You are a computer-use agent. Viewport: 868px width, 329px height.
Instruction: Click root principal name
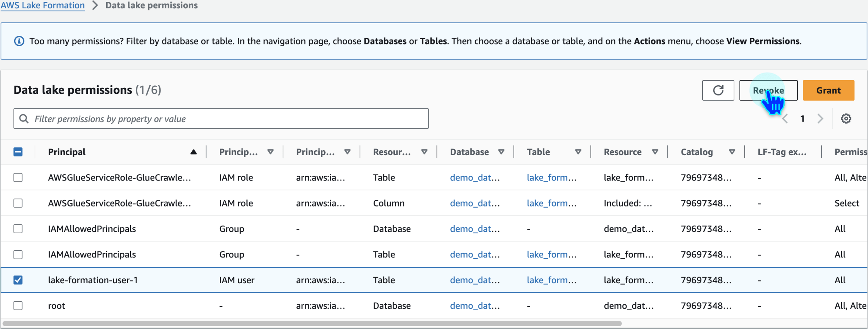click(x=57, y=306)
